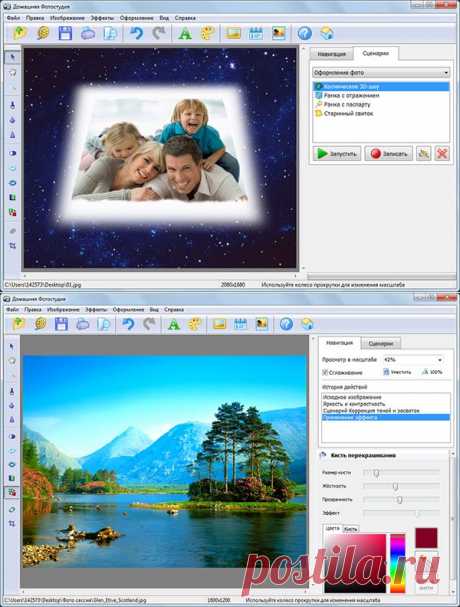This screenshot has width=460, height=607.
Task: Click calendar icon in upper window toolbar
Action: [256, 33]
